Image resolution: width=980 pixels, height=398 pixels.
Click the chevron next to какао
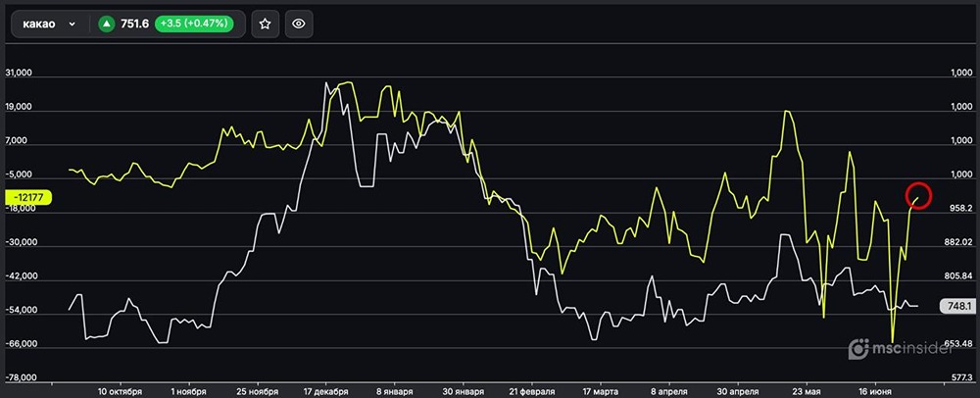tap(73, 25)
